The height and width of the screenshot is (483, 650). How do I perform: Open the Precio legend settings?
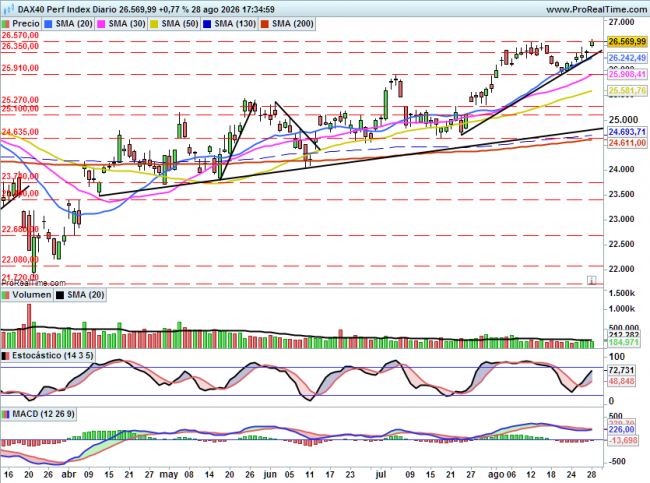click(21, 24)
